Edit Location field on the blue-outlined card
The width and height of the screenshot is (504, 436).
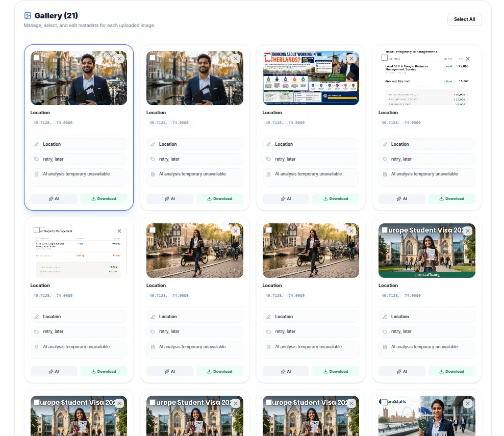pyautogui.click(x=79, y=144)
